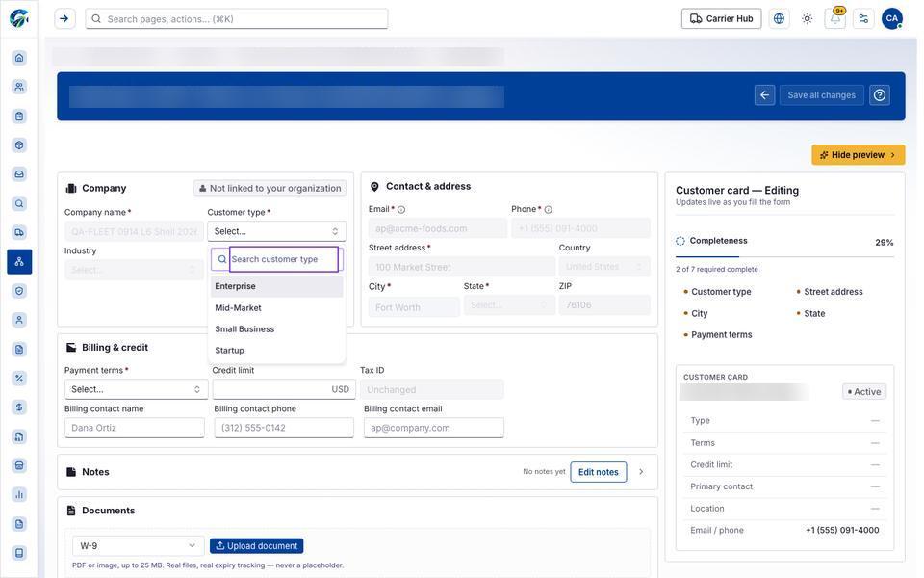The height and width of the screenshot is (578, 924).
Task: Open the package box icon in sidebar
Action: pos(19,145)
